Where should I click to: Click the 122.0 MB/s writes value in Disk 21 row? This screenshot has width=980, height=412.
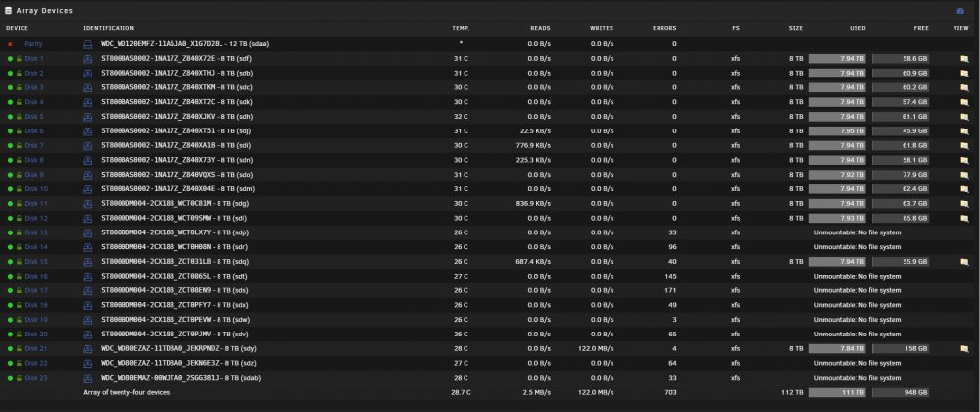point(596,349)
